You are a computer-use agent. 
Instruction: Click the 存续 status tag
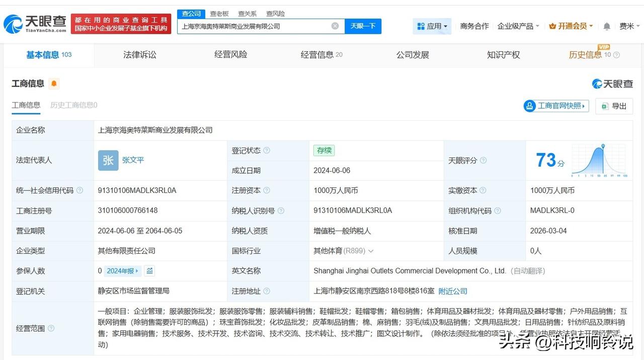324,151
